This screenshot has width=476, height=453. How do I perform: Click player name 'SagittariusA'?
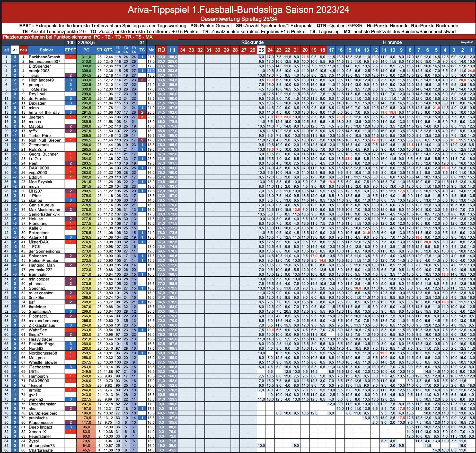(40, 311)
